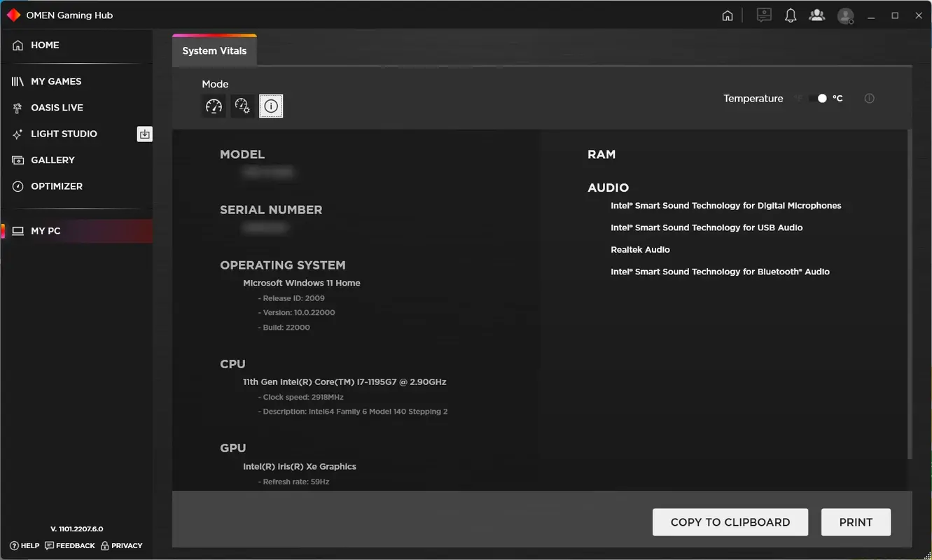Open the user profile avatar
Screen dimensions: 932x560
coord(844,15)
